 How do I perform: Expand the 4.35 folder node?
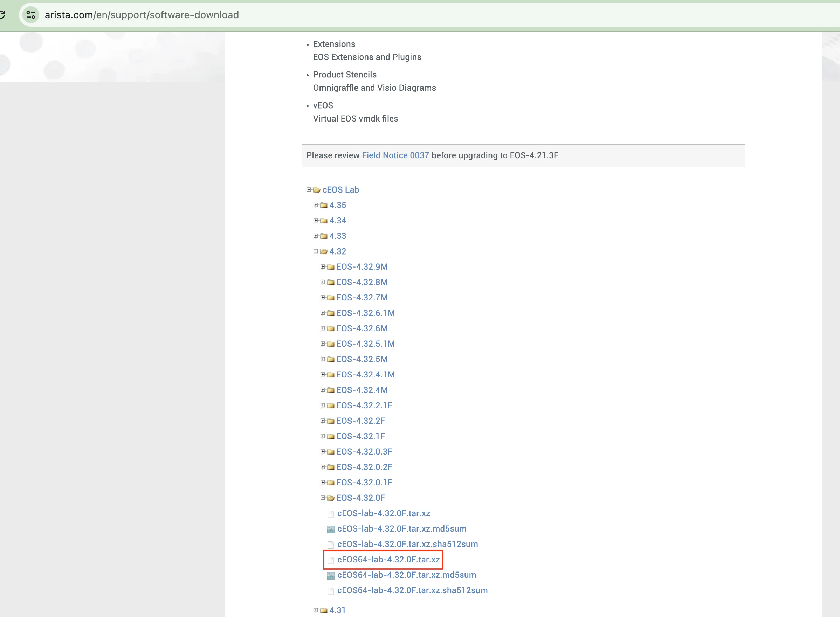click(316, 205)
